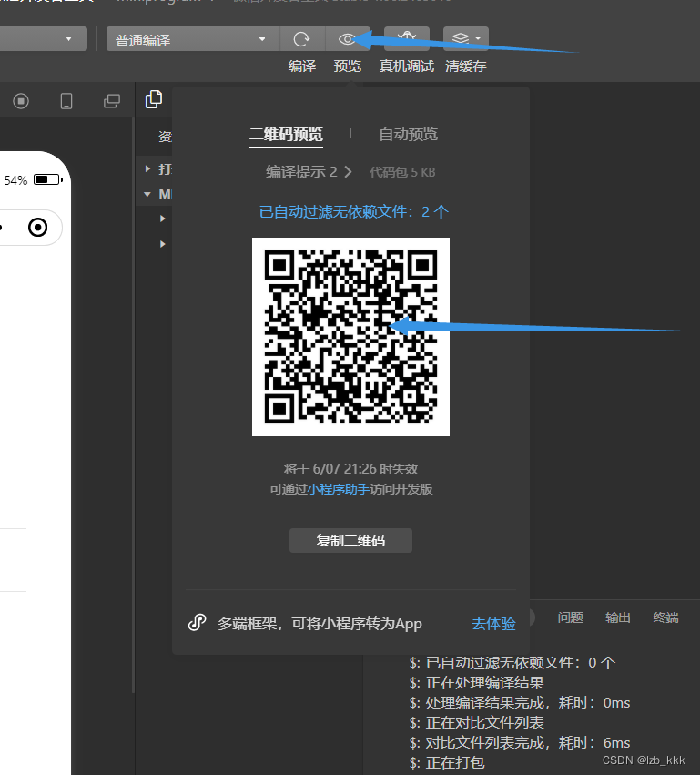Click the detach simulator window icon

[x=112, y=101]
